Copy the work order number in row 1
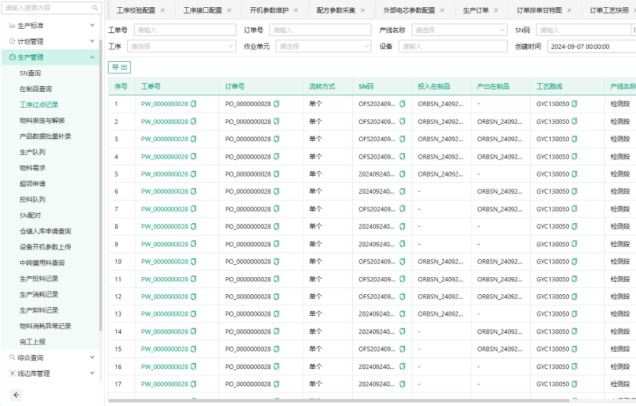Screen dimensions: 636x406 coord(194,104)
